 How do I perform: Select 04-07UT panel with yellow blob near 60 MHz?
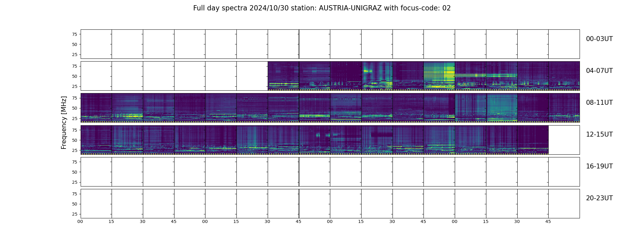(377, 76)
